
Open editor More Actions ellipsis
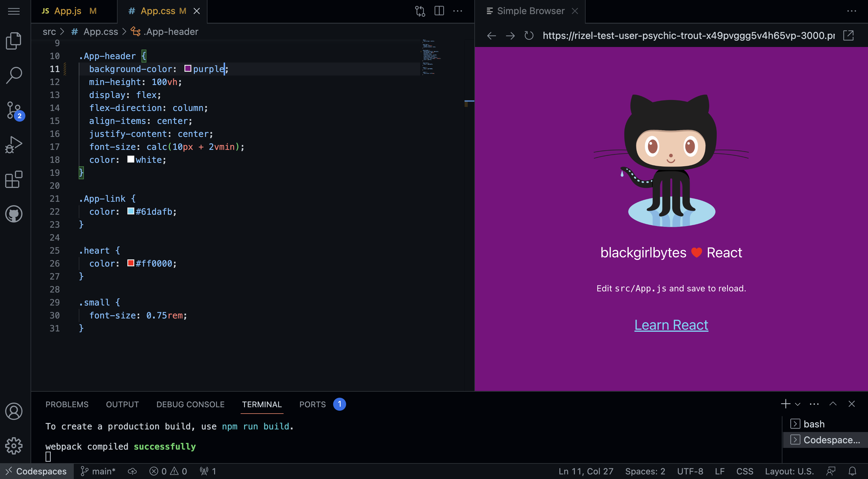click(x=458, y=11)
